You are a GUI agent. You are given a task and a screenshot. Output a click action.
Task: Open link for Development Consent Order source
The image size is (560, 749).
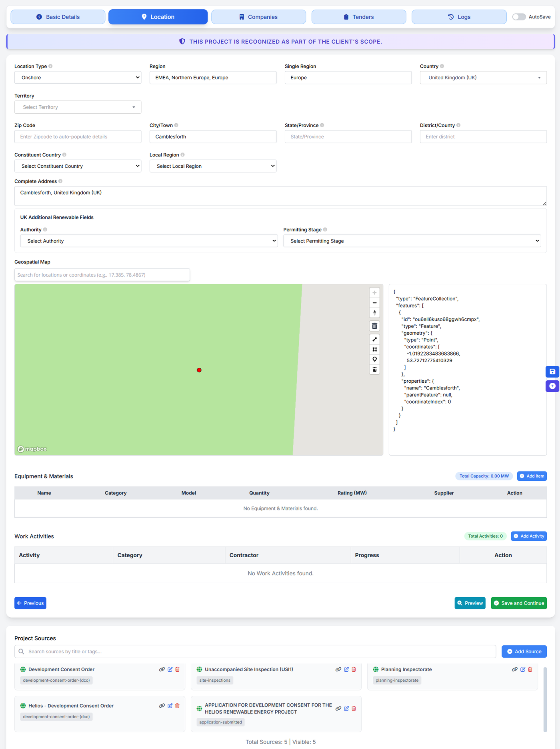162,669
